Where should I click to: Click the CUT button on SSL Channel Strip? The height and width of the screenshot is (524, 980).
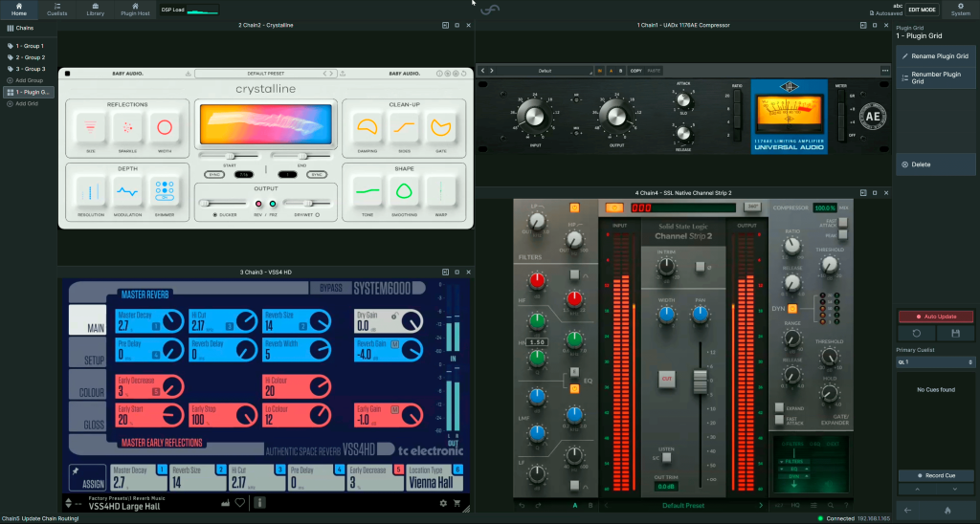click(667, 379)
